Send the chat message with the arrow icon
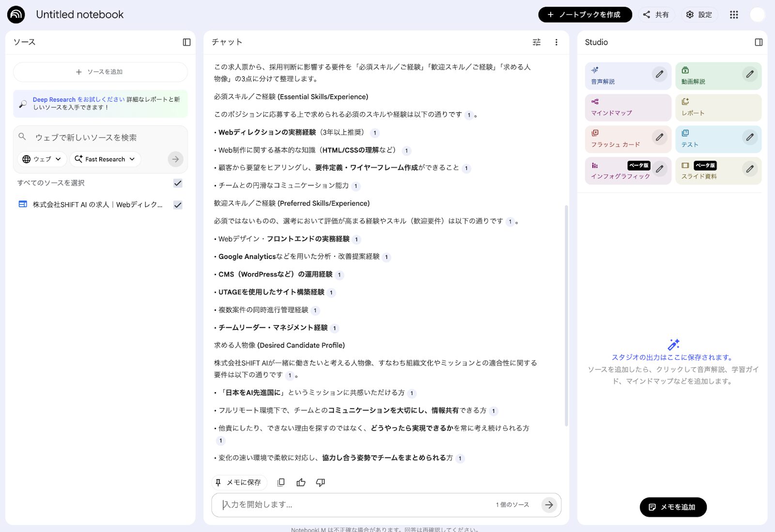The height and width of the screenshot is (532, 775). (x=549, y=505)
